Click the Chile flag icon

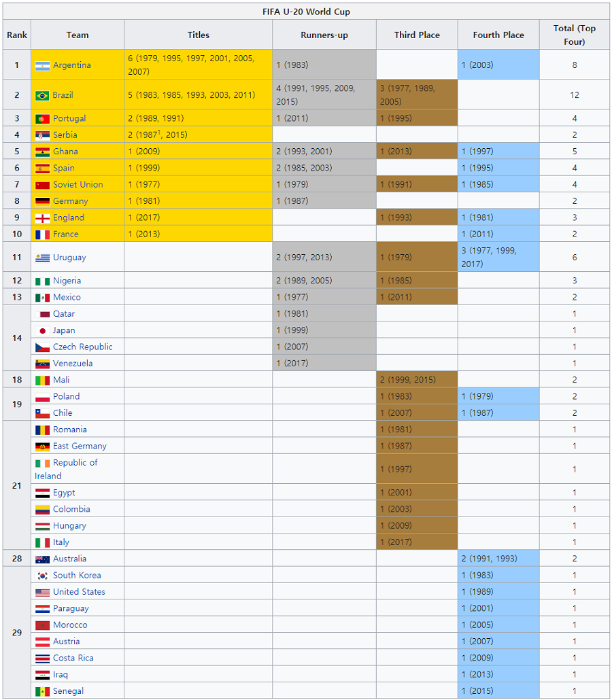coord(42,413)
